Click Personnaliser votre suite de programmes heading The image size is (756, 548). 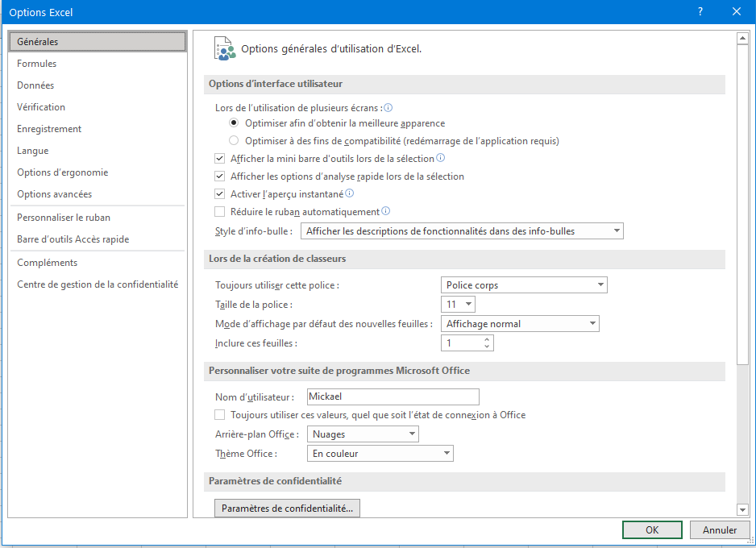(339, 371)
